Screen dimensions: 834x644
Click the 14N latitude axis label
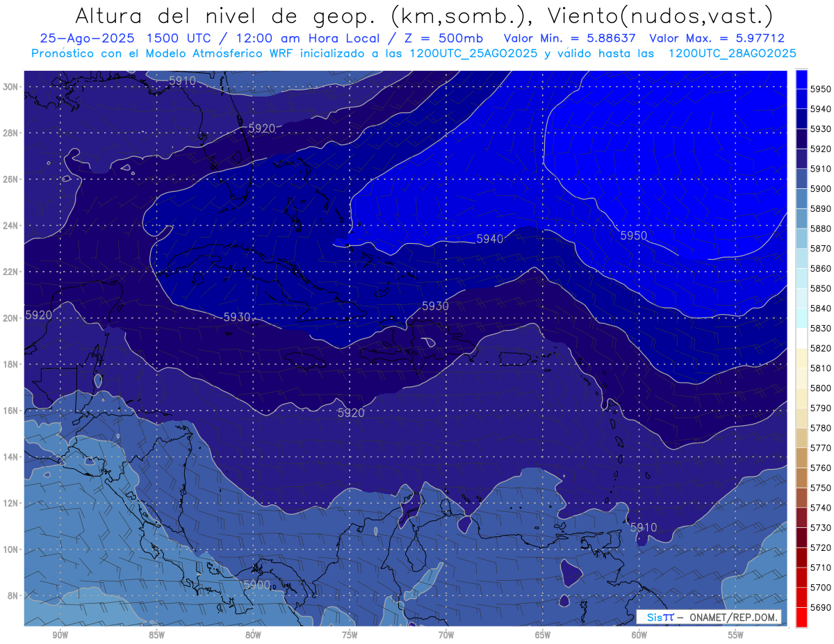(10, 456)
